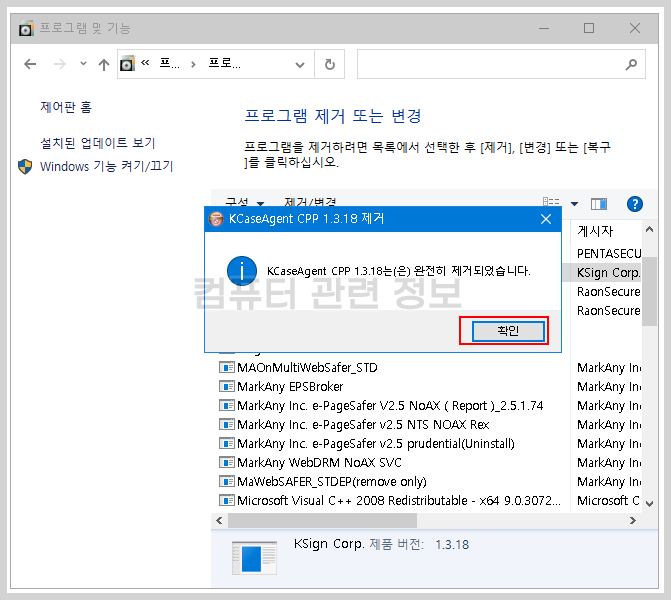Image resolution: width=671 pixels, height=600 pixels.
Task: Show hidden breadcrumb path with « chevron
Action: (x=145, y=63)
